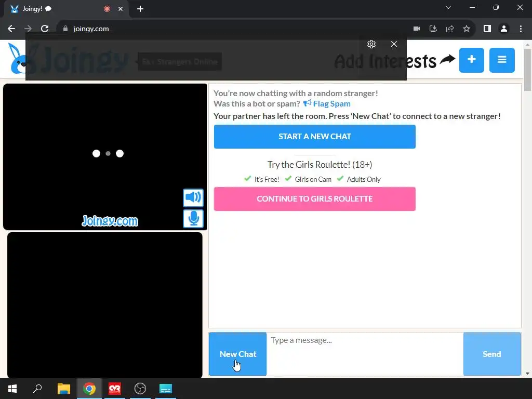The height and width of the screenshot is (399, 532).
Task: Click the share page icon
Action: [x=450, y=29]
